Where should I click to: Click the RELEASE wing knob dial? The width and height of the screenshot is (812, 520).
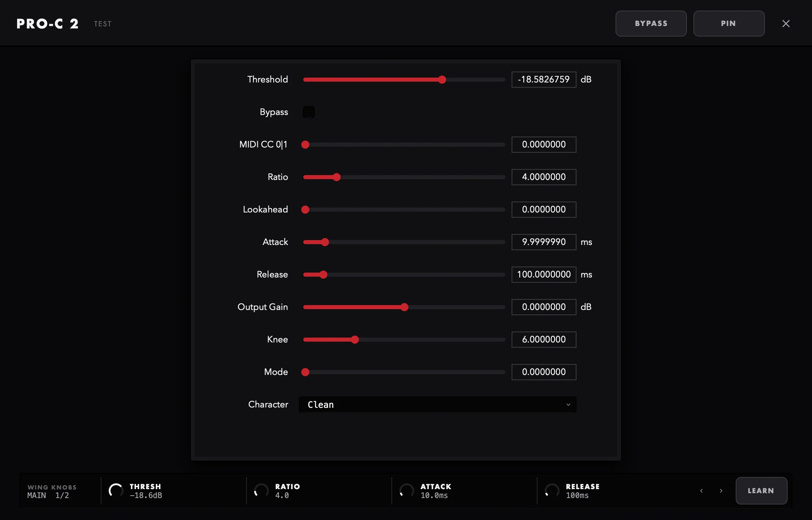coord(552,491)
